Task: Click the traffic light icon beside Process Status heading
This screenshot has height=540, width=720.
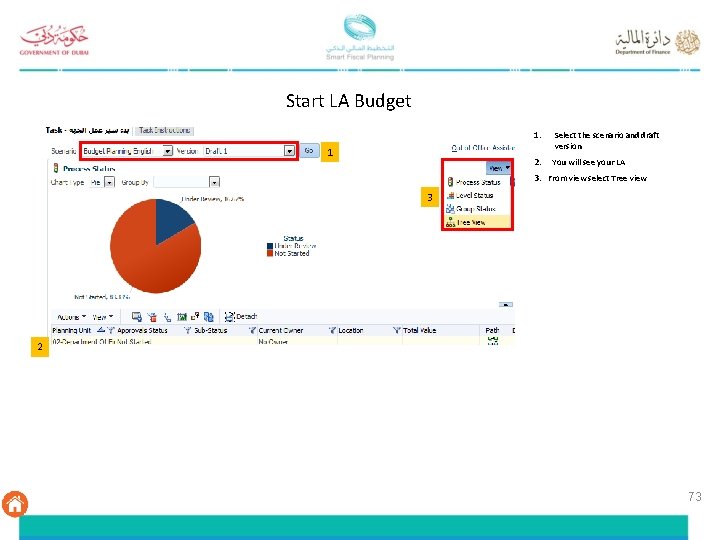Action: pos(56,168)
